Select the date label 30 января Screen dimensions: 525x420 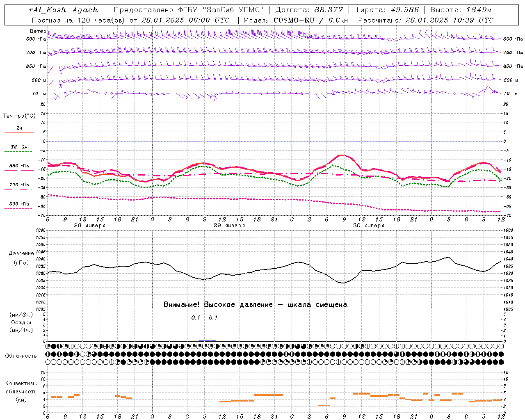coord(368,226)
